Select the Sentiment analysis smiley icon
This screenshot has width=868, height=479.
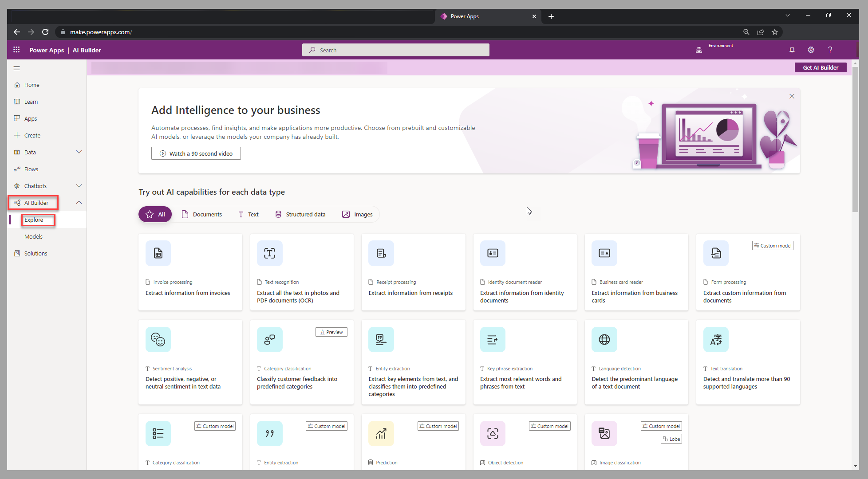(158, 339)
